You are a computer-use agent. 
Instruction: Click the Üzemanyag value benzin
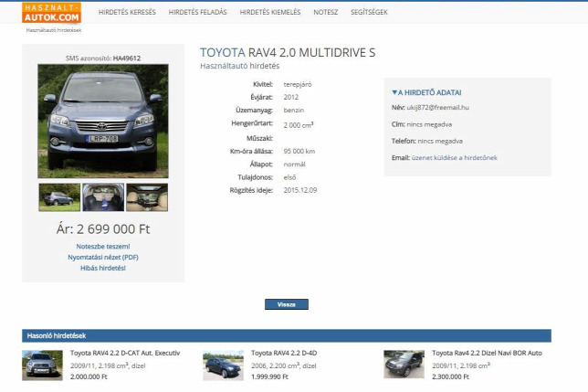[x=294, y=111]
